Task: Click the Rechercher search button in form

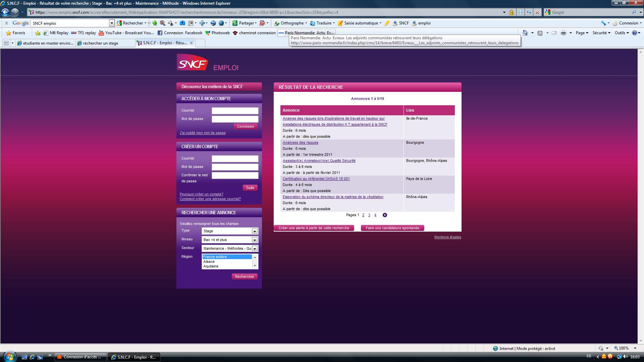Action: point(245,277)
